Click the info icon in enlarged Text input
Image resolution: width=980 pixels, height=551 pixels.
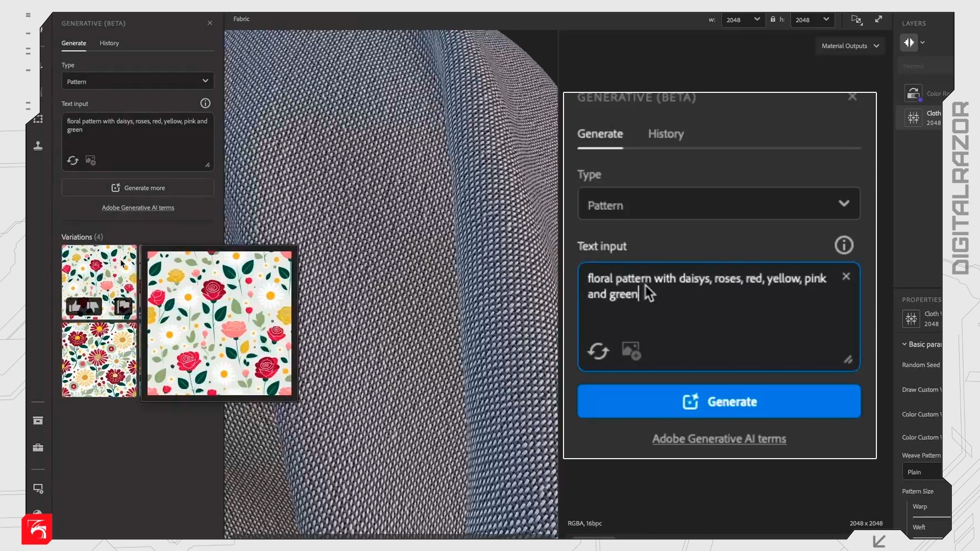coord(844,245)
